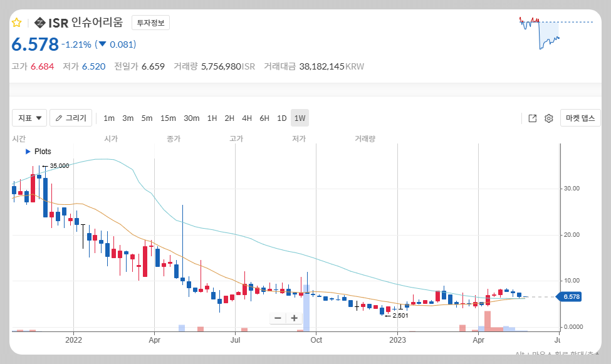Click the Oct date axis label
This screenshot has width=611, height=364.
(x=316, y=340)
